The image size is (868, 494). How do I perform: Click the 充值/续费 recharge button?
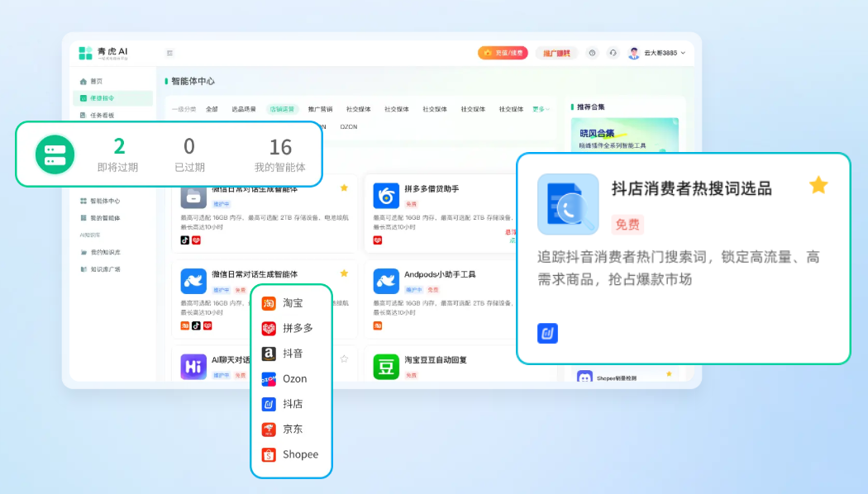coord(503,53)
